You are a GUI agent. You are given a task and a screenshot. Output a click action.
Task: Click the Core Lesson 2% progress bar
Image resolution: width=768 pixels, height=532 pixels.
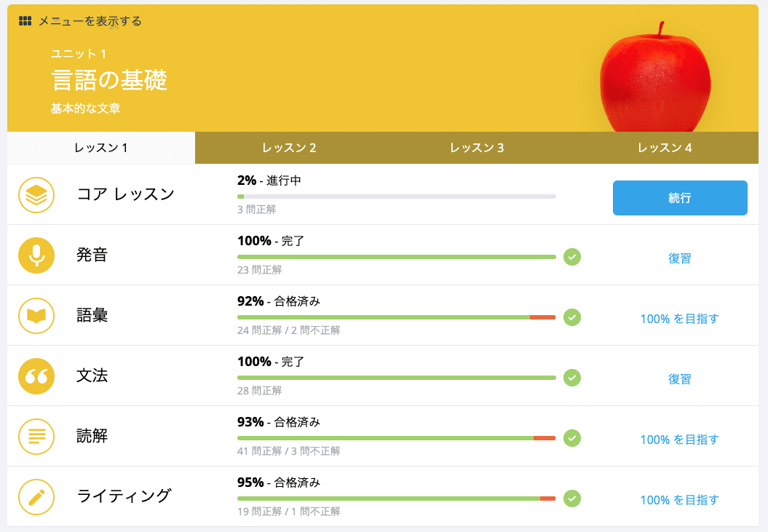396,196
